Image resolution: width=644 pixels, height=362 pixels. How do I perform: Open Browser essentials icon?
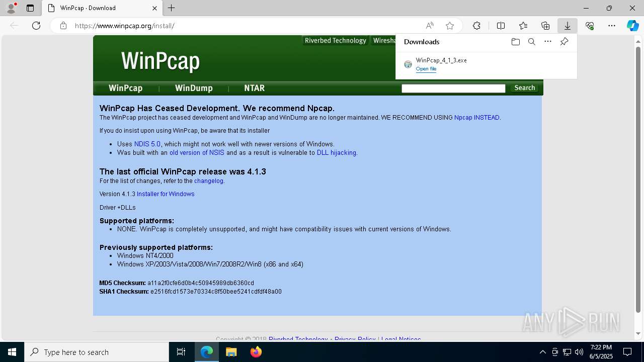point(590,26)
